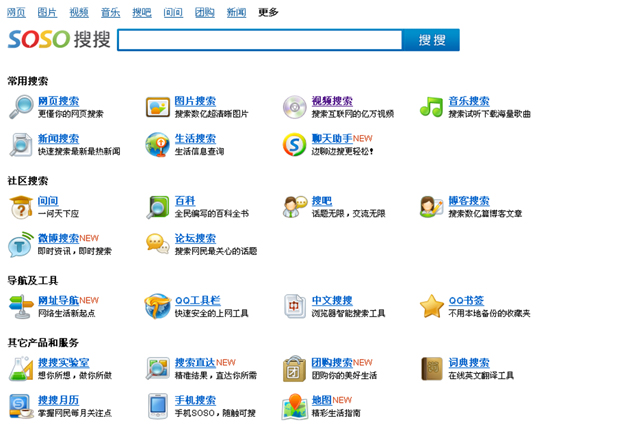Open the 百科 link
This screenshot has width=625, height=444.
point(185,201)
